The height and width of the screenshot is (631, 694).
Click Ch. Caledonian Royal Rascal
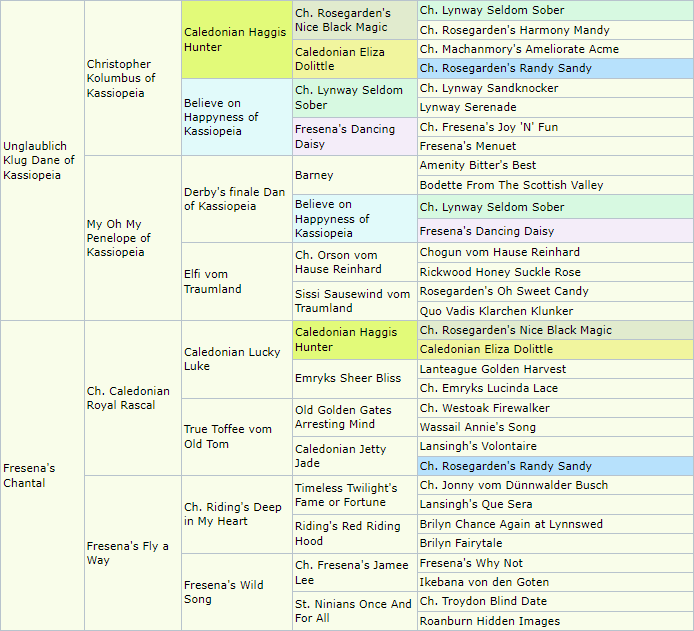coord(128,398)
